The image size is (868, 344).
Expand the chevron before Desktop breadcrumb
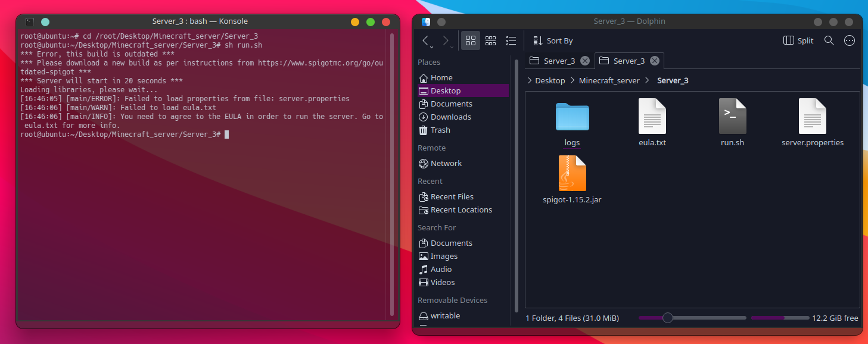(529, 80)
